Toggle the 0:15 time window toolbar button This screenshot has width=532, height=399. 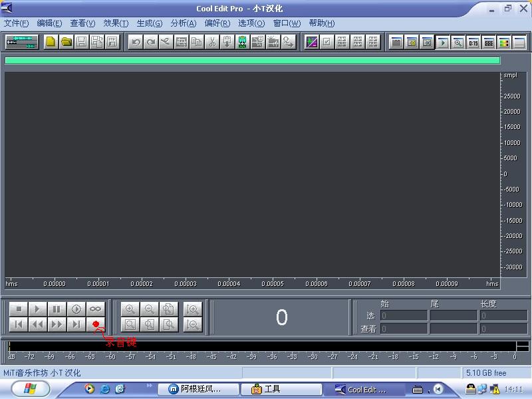click(473, 43)
